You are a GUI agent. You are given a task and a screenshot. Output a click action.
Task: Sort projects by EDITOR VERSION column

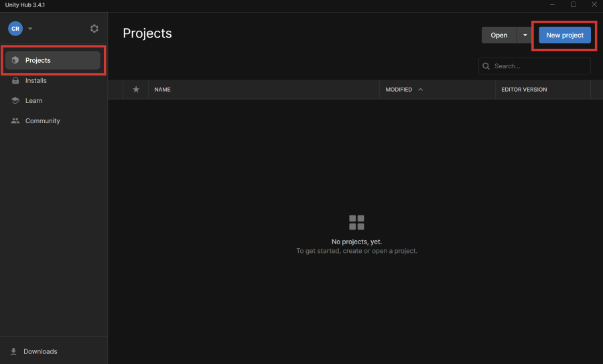coord(524,90)
